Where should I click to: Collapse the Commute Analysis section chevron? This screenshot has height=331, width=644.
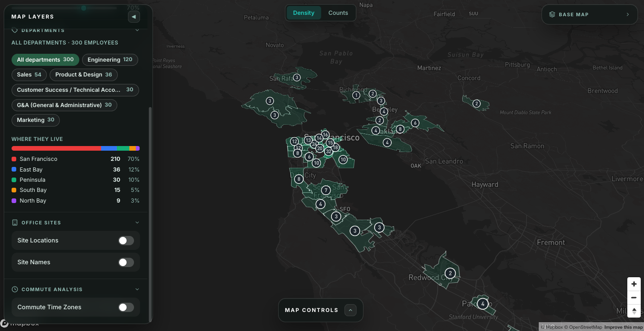pos(137,289)
